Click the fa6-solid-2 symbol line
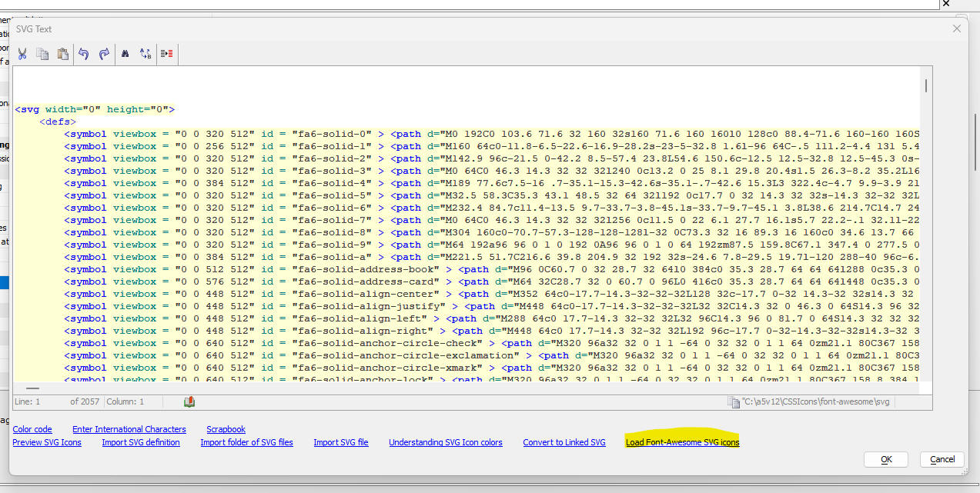980x493 pixels. click(492, 158)
